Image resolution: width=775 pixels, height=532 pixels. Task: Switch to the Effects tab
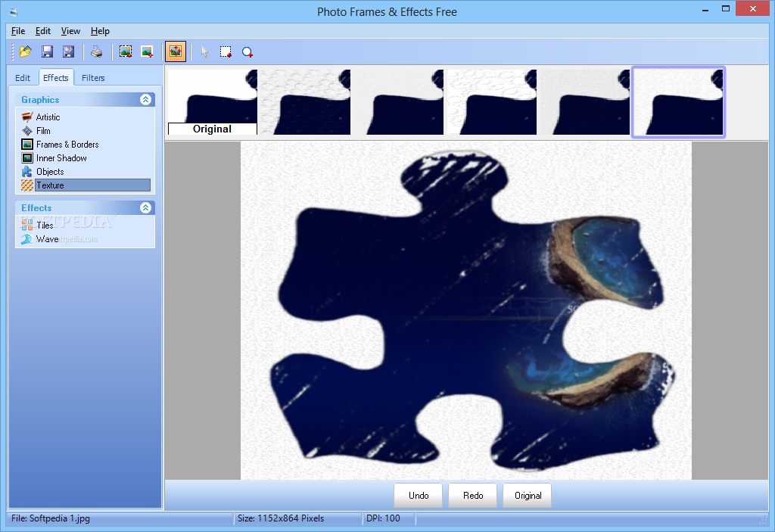point(56,78)
